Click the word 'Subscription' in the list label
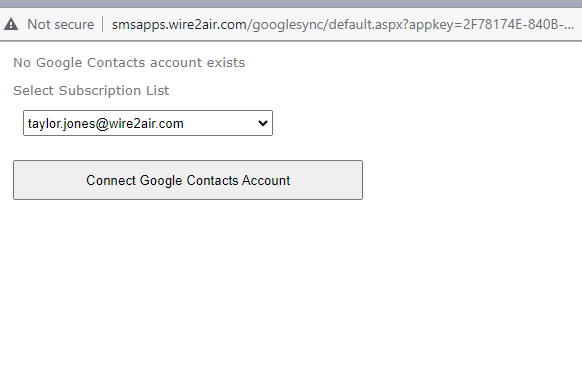Image resolution: width=582 pixels, height=366 pixels. click(x=100, y=91)
